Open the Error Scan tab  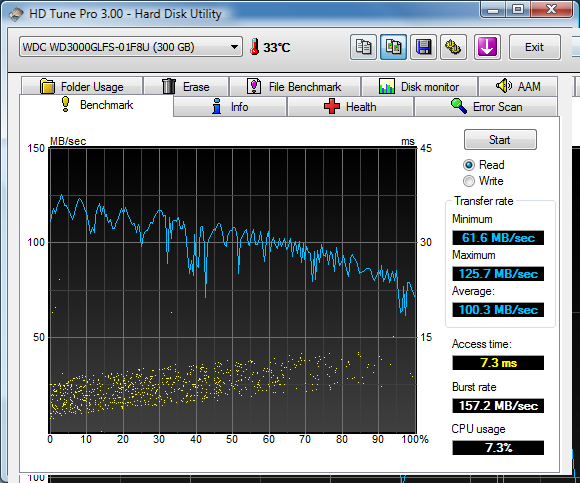[x=486, y=107]
